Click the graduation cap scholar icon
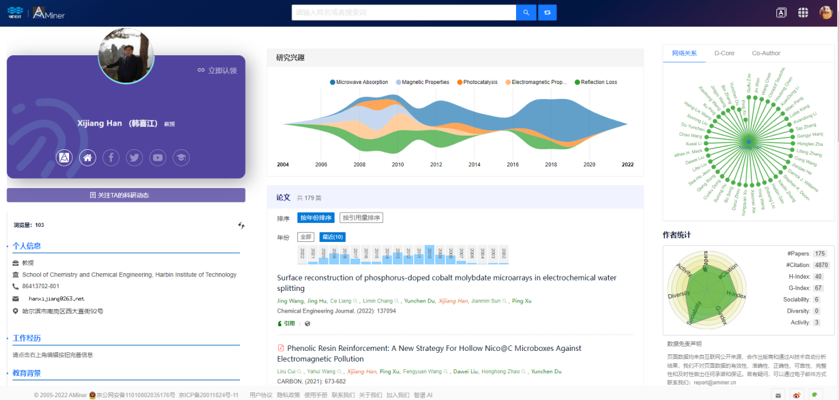This screenshot has height=400, width=839. click(181, 158)
